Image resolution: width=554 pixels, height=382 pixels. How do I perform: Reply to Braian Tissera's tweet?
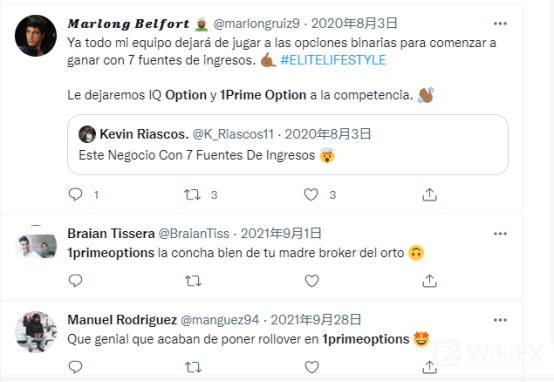point(75,281)
